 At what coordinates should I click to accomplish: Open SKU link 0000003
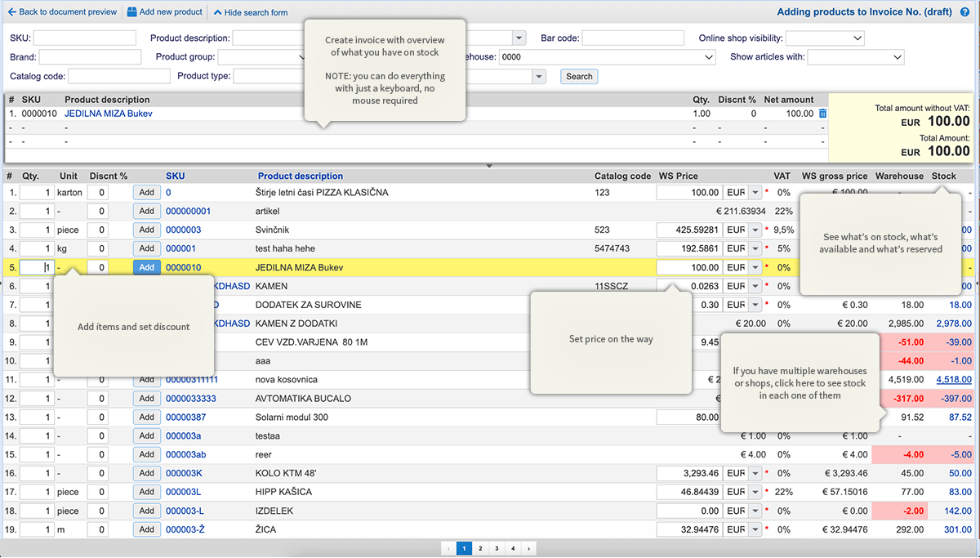click(x=183, y=230)
